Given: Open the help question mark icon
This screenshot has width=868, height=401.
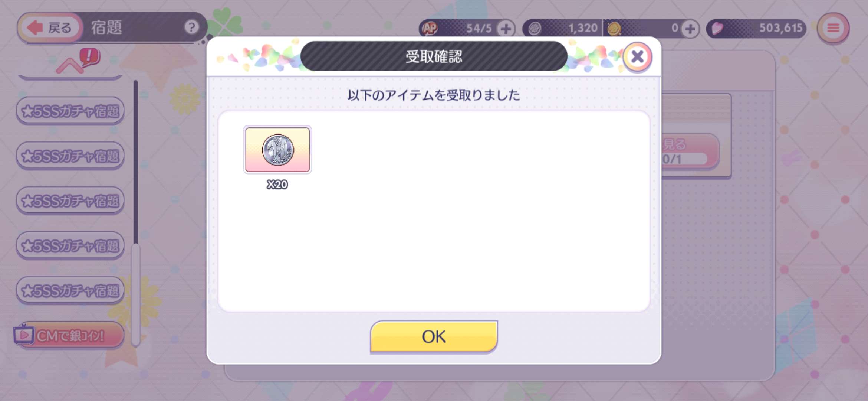Looking at the screenshot, I should (x=191, y=27).
